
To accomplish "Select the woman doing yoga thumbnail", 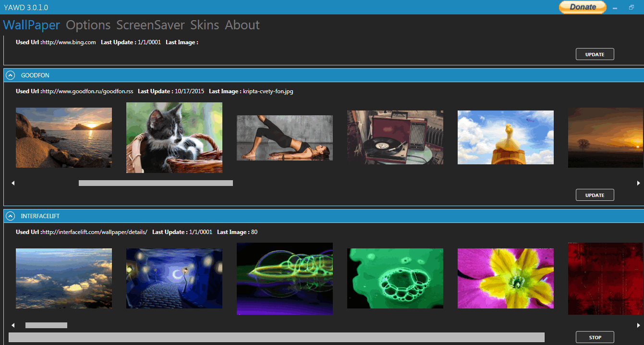I will click(x=285, y=138).
